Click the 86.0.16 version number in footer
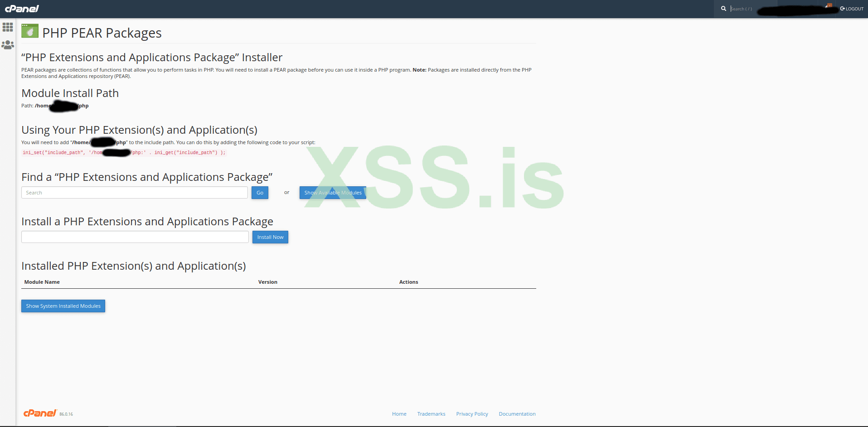The image size is (868, 427). (x=66, y=414)
